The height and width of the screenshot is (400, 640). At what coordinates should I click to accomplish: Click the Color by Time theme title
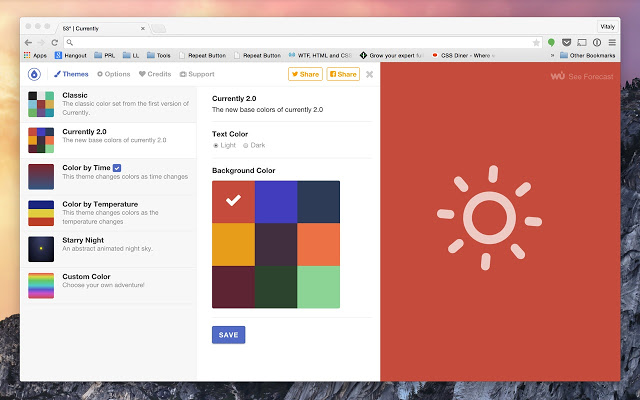click(x=87, y=168)
